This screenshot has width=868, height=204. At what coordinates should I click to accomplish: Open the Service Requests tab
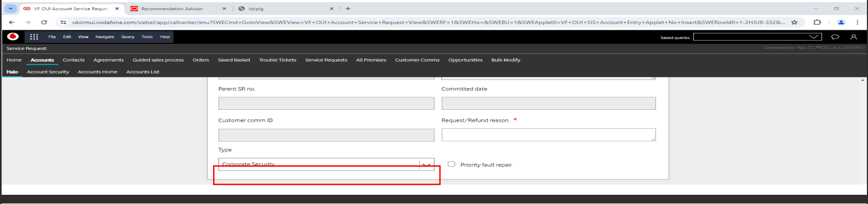[x=326, y=60]
